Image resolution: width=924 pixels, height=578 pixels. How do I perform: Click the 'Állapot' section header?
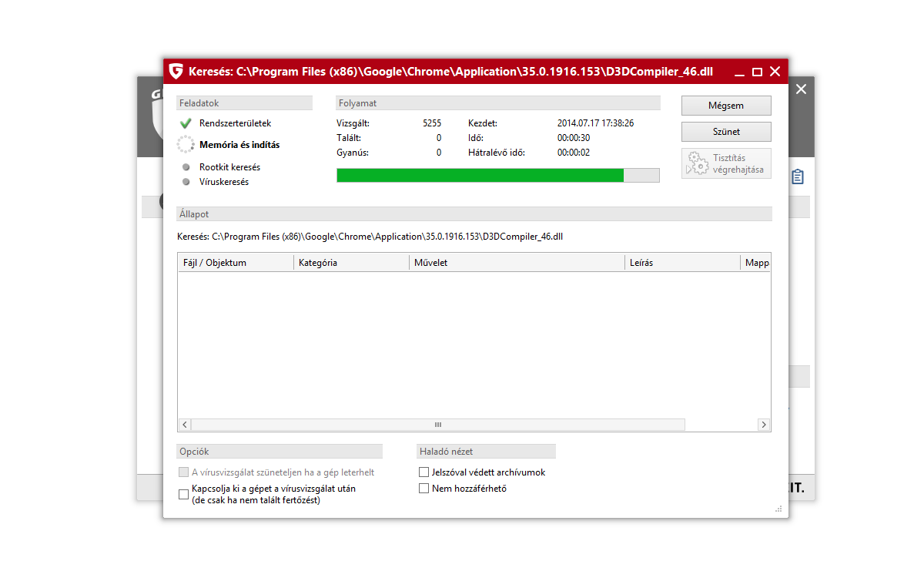coord(474,214)
